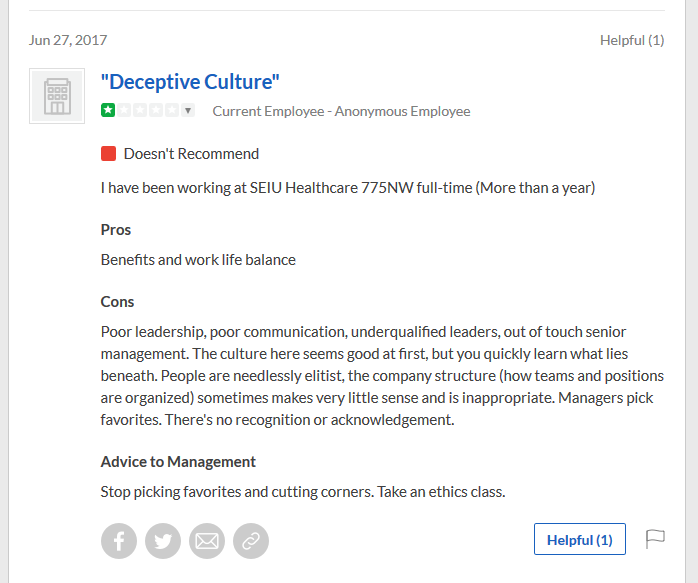Click the Pros section heading

(116, 230)
